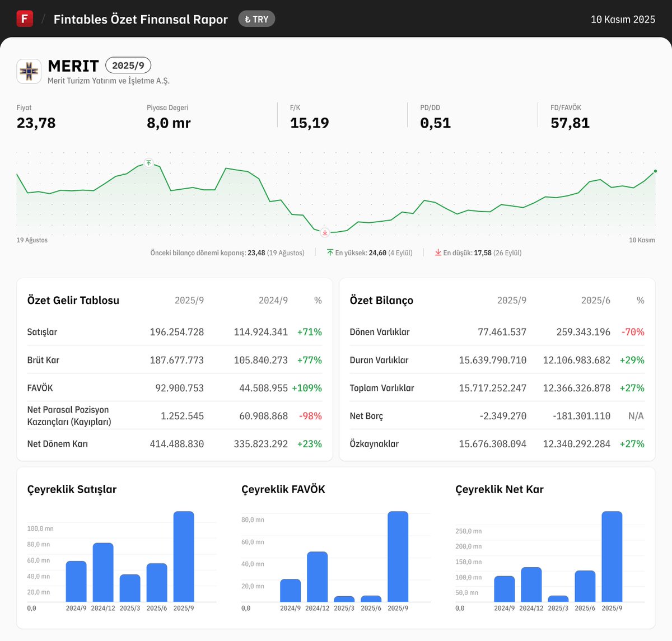
Task: Click the 2025/9 bar in Çeyreklik FAVÖK
Action: tap(398, 556)
